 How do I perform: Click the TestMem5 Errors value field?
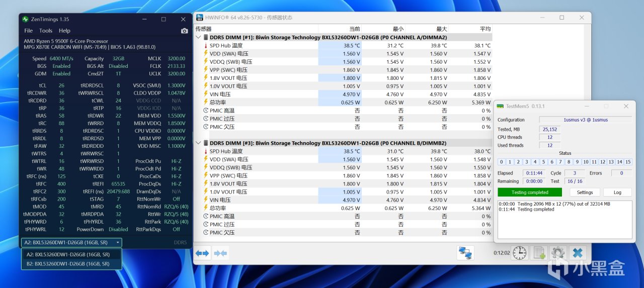click(x=621, y=173)
